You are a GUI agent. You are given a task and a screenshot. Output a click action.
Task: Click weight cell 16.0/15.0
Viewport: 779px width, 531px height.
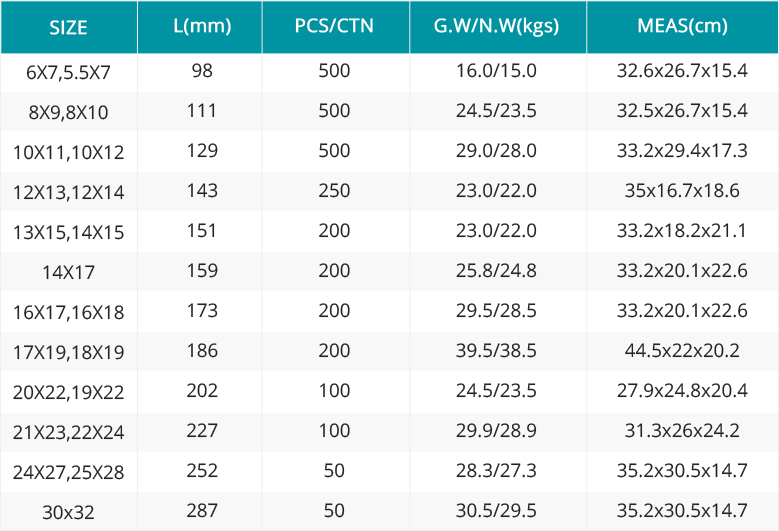(x=496, y=71)
